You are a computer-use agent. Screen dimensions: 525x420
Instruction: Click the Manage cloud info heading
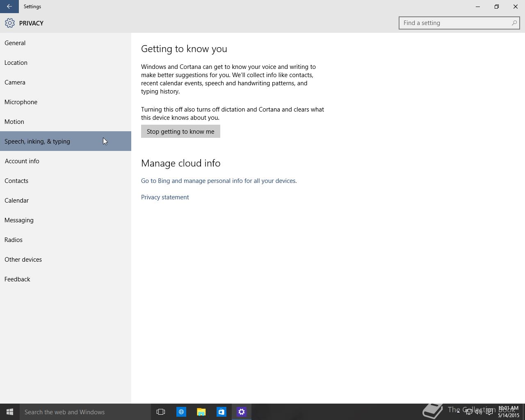point(181,163)
